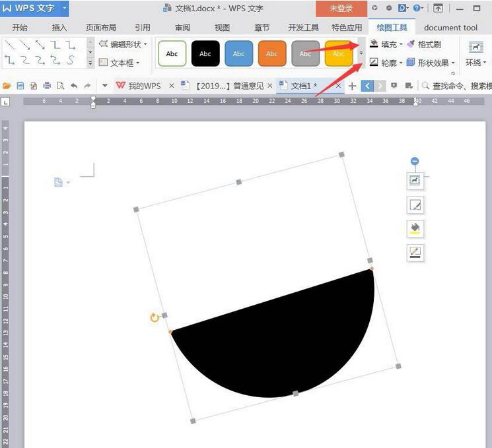
Task: Close the 我的WPS document tab
Action: 172,86
